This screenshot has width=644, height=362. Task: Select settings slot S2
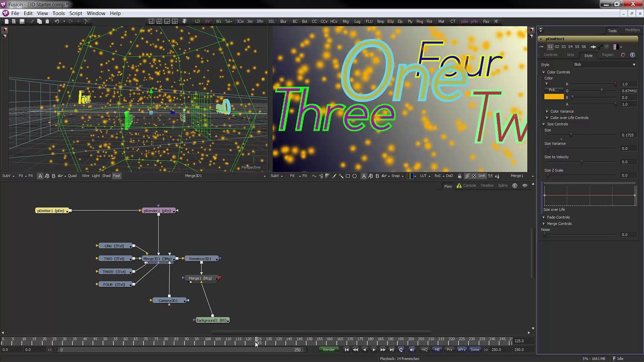tap(556, 47)
